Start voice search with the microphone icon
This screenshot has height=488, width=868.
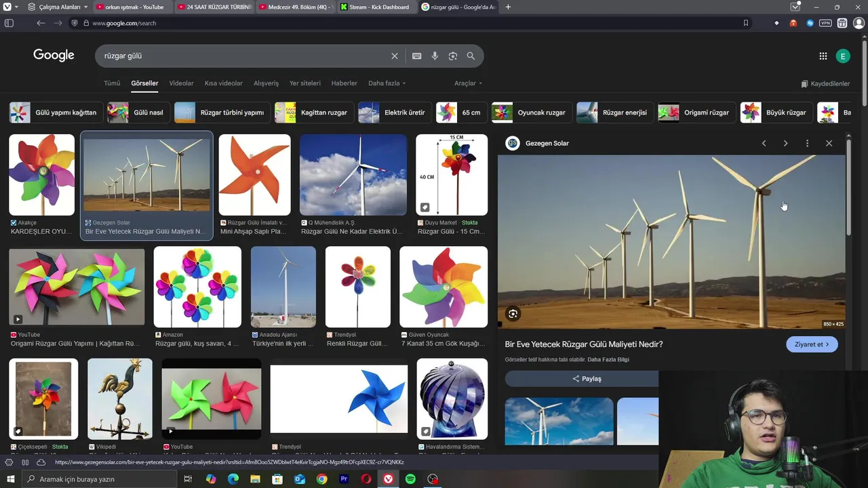pos(435,56)
